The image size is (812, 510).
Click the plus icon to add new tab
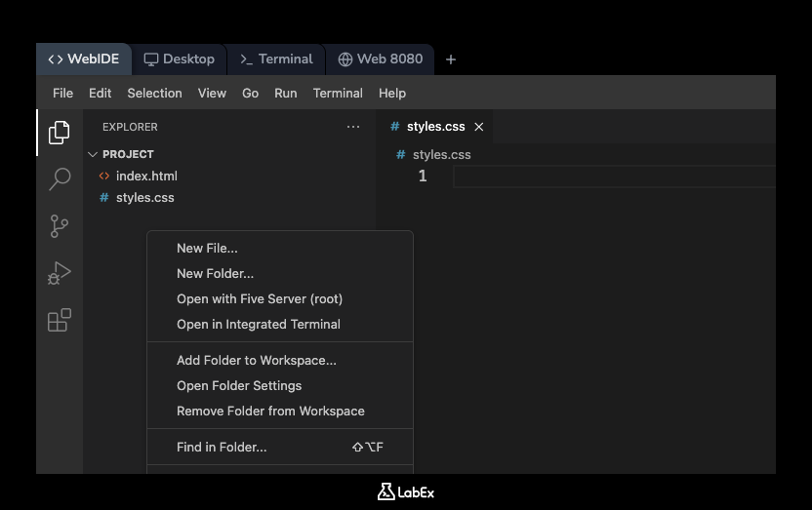click(x=450, y=59)
